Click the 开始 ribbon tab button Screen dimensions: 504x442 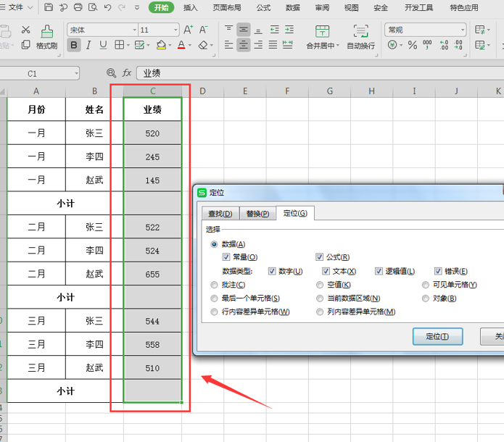[162, 7]
